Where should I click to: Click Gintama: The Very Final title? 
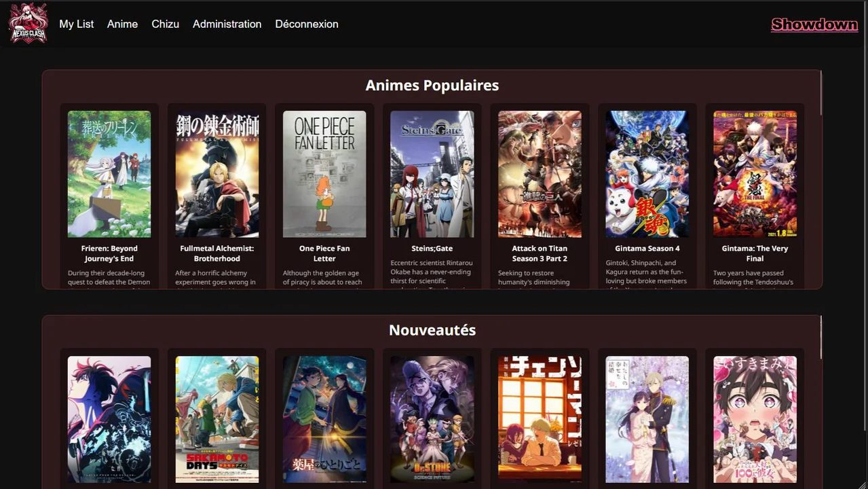(755, 253)
